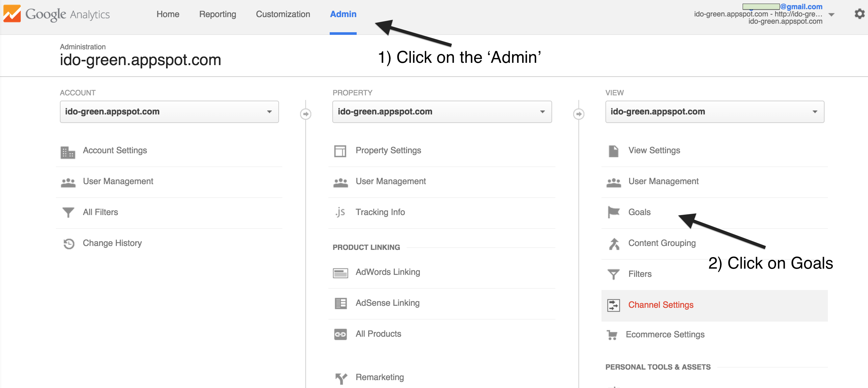Image resolution: width=868 pixels, height=388 pixels.
Task: Expand the account switcher arrow near email
Action: (x=831, y=14)
